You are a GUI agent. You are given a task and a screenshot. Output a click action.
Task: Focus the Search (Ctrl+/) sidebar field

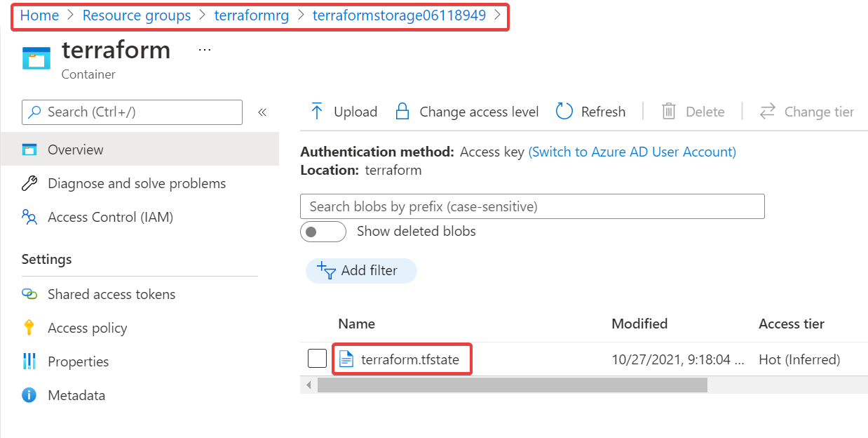tap(132, 112)
